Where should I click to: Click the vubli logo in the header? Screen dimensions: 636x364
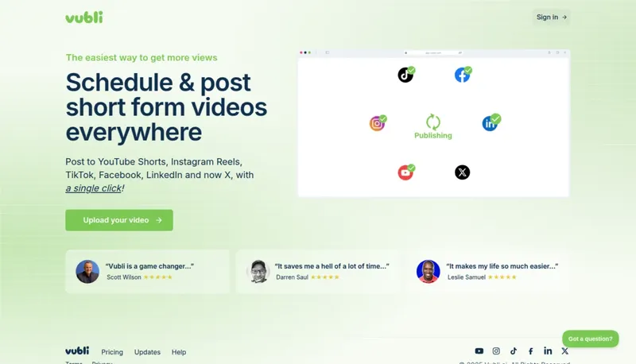[84, 17]
